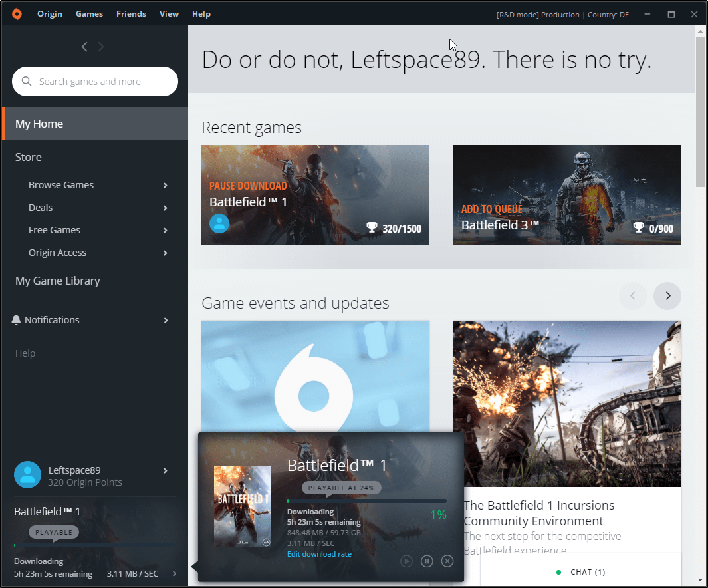Open the Origin logo event card

click(315, 376)
